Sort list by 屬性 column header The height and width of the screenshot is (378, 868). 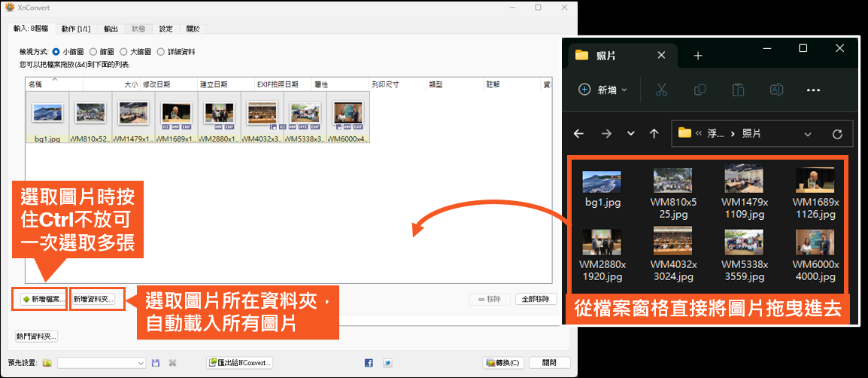(x=341, y=84)
